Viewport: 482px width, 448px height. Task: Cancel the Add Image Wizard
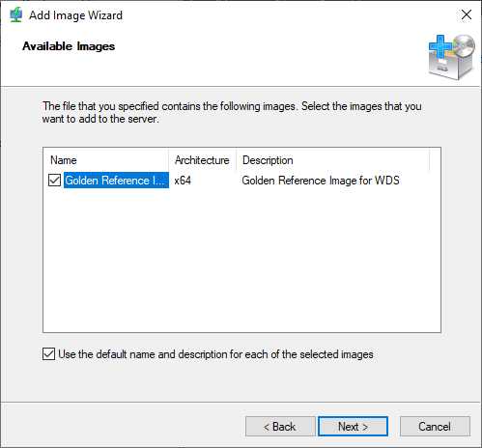(x=435, y=427)
